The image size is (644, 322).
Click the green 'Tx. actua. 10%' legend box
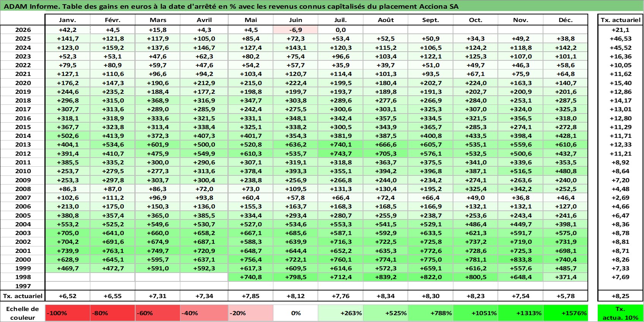620,313
